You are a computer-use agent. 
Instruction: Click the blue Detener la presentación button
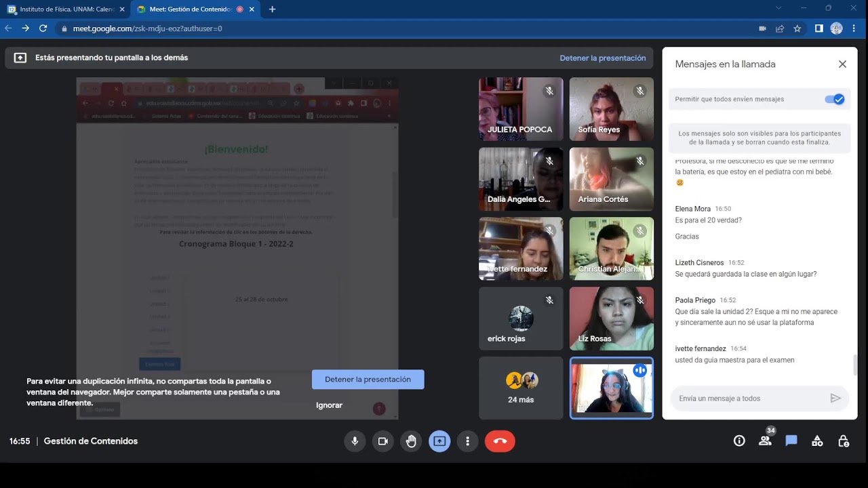point(368,380)
